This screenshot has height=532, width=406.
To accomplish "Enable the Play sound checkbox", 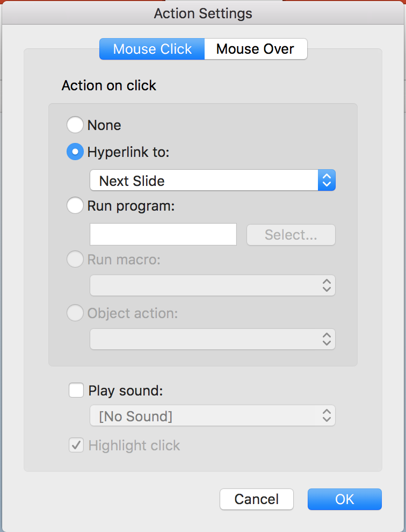I will [76, 390].
